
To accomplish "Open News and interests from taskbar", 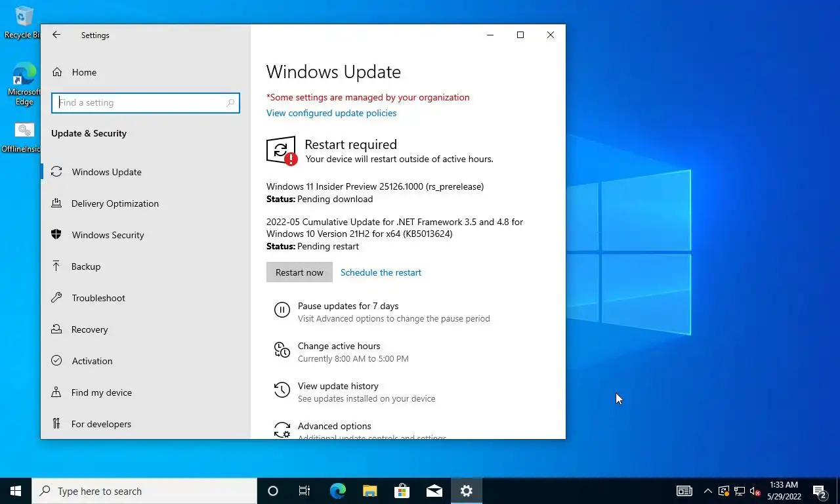I will tap(684, 491).
